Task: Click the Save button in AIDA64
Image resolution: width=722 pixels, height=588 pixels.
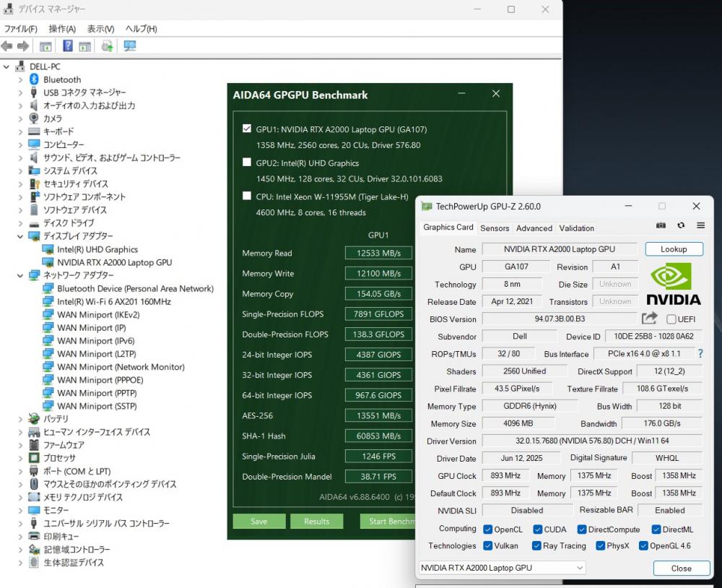Action: pyautogui.click(x=258, y=522)
